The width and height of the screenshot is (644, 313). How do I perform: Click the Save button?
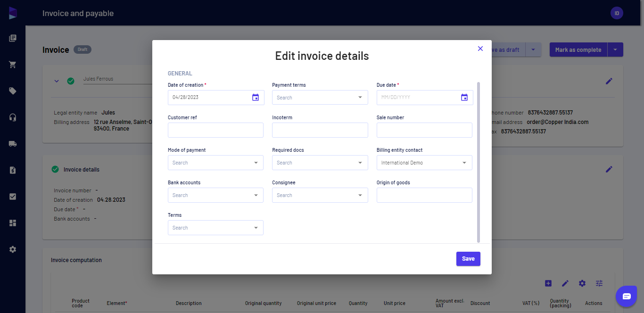[x=468, y=259]
